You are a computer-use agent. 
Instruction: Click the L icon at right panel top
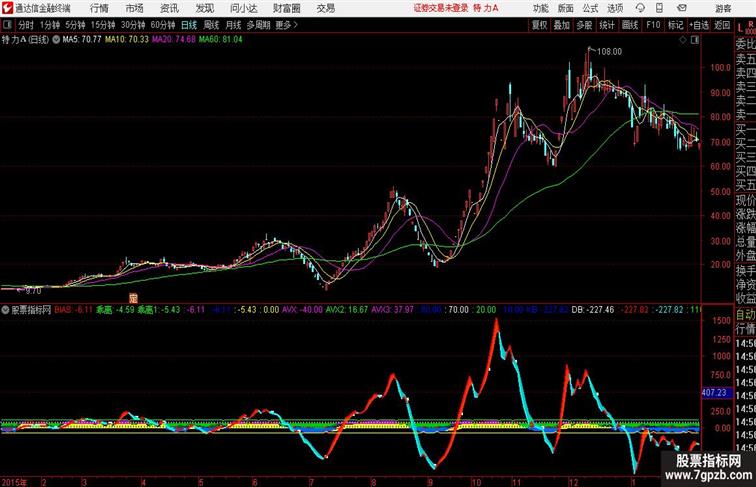pyautogui.click(x=740, y=28)
